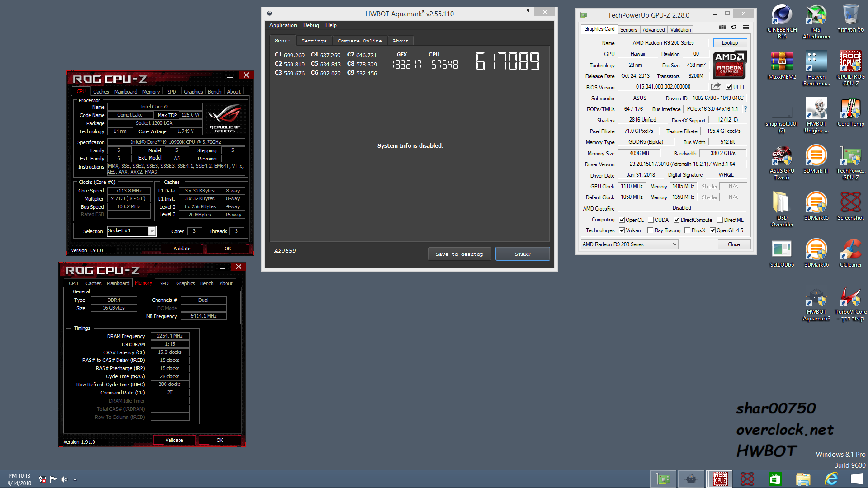Open File Explorer from taskbar

point(803,479)
